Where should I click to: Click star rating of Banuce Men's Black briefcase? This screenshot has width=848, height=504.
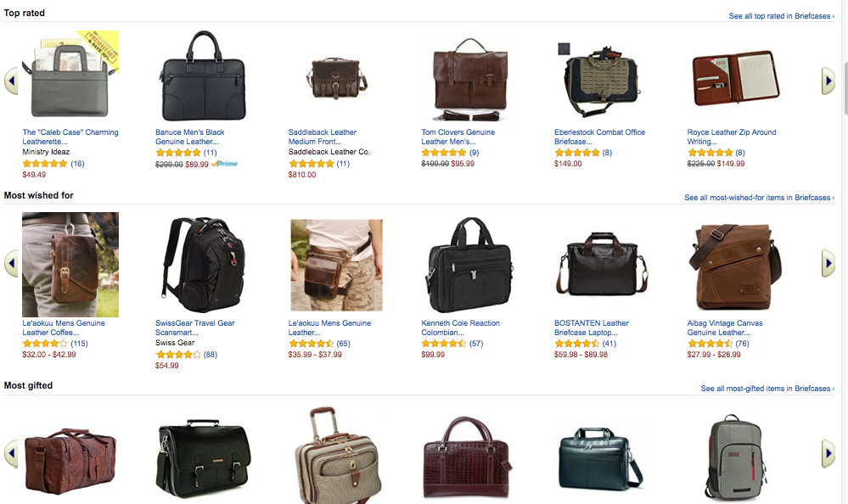[x=178, y=153]
